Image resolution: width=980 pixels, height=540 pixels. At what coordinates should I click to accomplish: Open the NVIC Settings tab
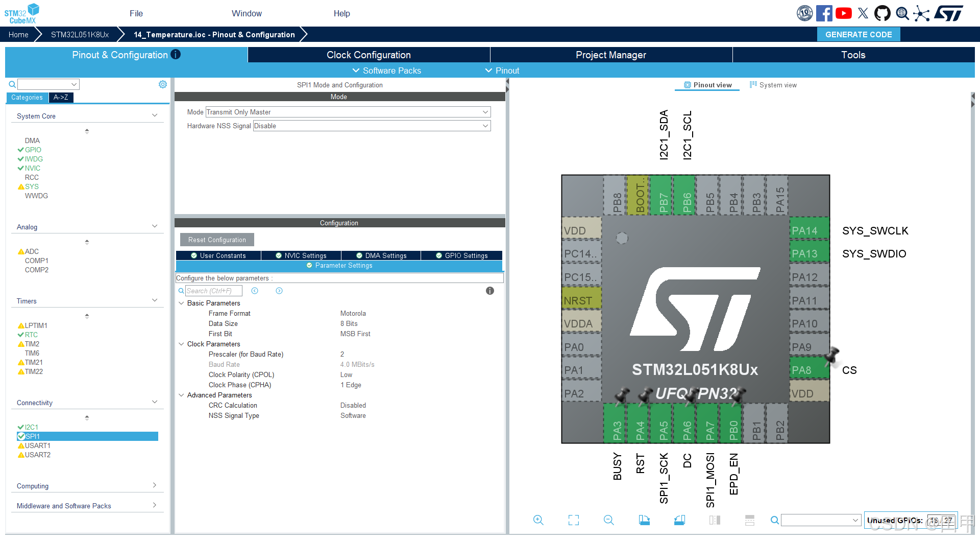click(x=301, y=255)
